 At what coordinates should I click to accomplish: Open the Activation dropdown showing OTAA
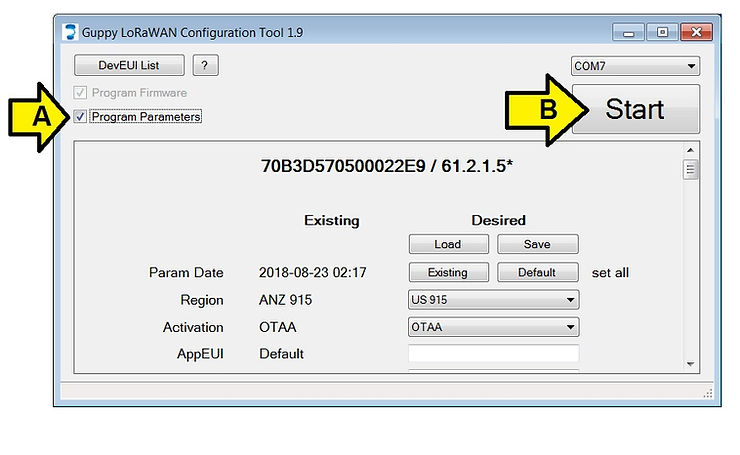tap(494, 327)
